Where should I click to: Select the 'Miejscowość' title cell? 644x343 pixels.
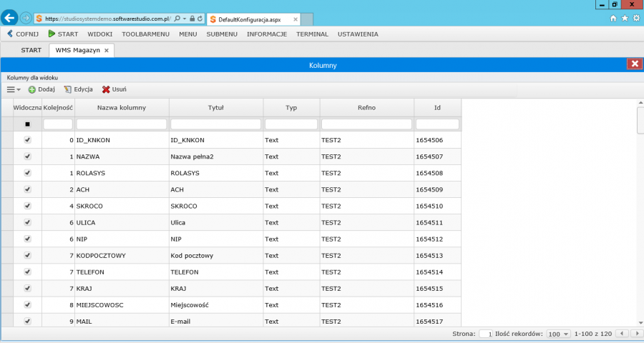click(x=216, y=305)
